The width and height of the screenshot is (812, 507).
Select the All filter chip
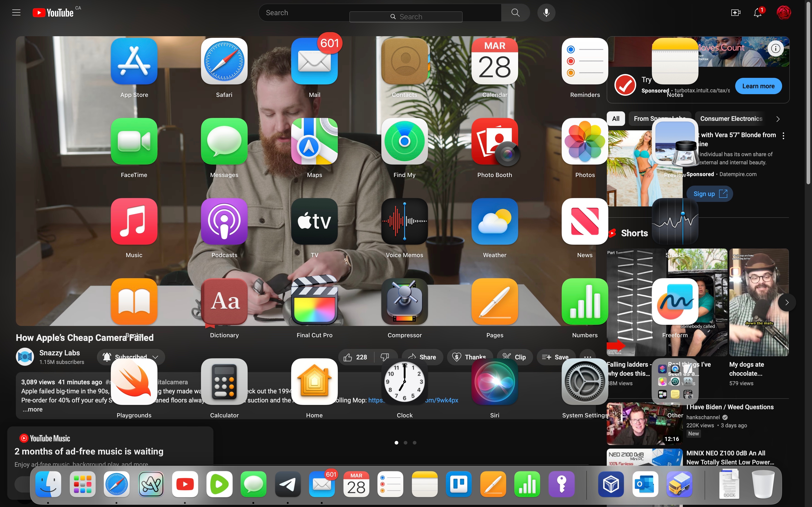pyautogui.click(x=616, y=119)
